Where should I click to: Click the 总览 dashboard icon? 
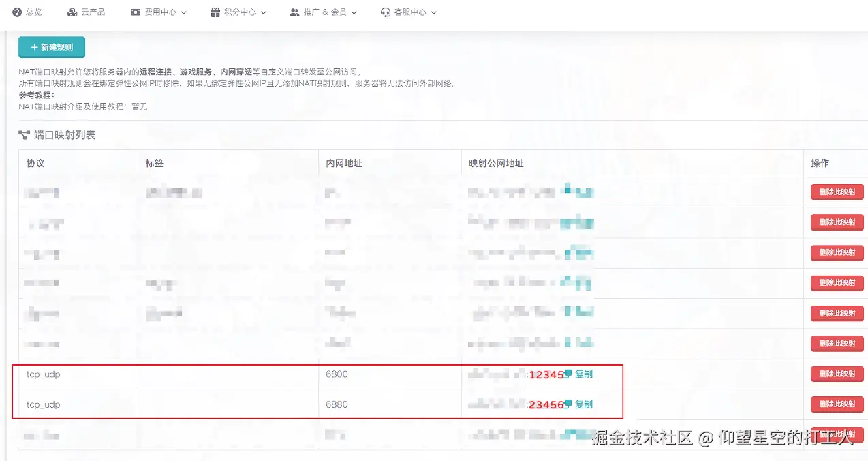17,12
